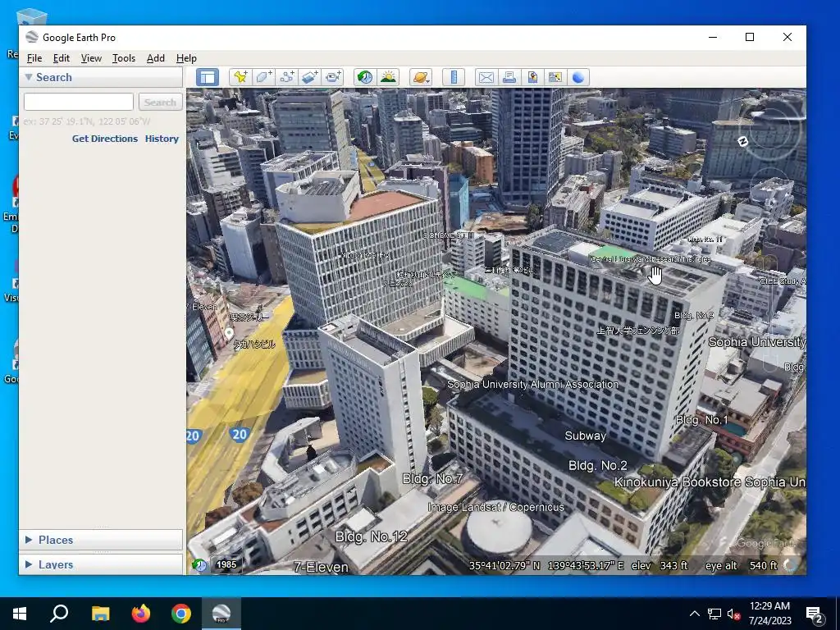Screen dimensions: 840x630
Task: Click historical imagery clock in status bar
Action: (x=199, y=564)
